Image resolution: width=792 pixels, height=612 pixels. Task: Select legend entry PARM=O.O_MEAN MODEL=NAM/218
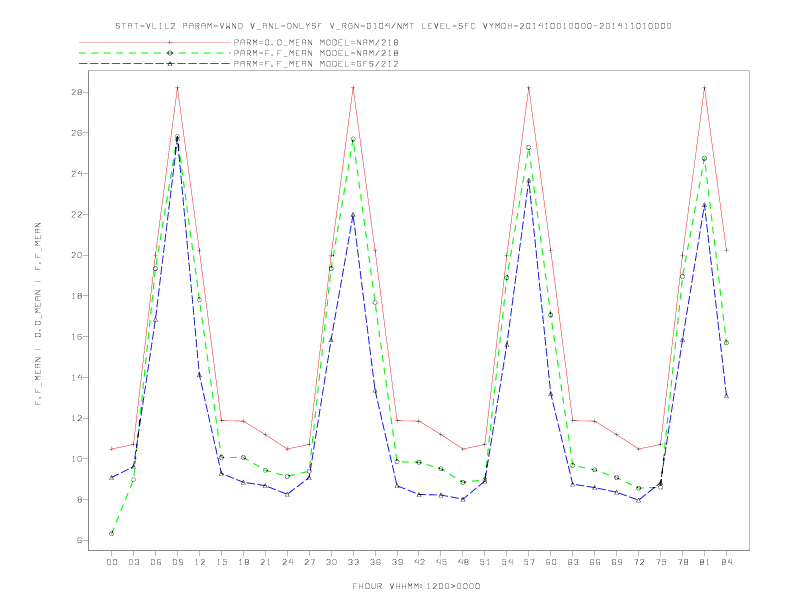tap(316, 42)
